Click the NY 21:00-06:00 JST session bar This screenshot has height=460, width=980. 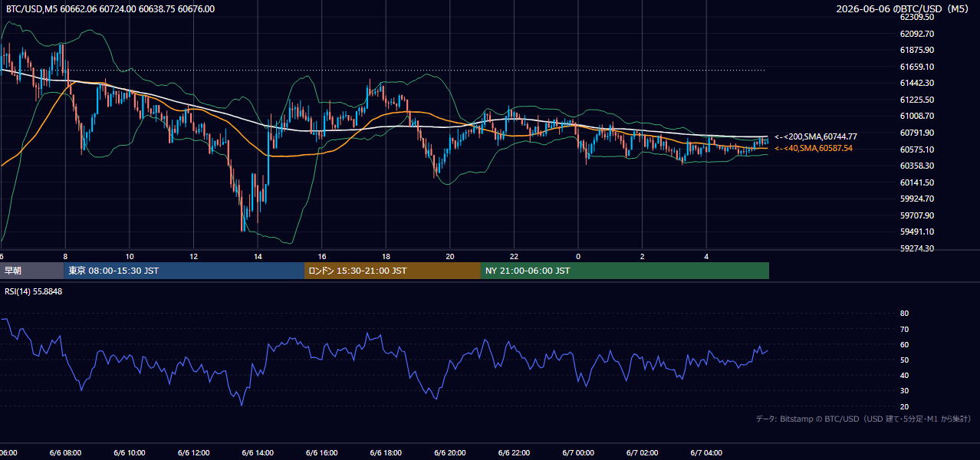coord(625,271)
